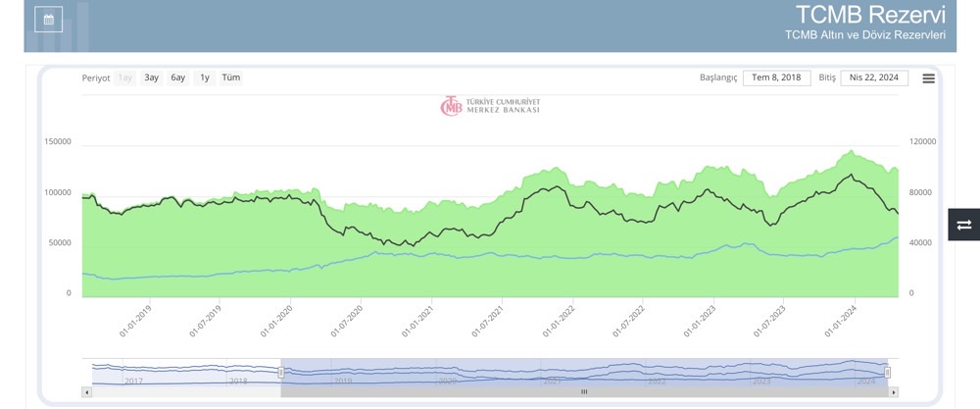Click the navigator scrollbar right arrow
980x409 pixels.
click(x=893, y=391)
